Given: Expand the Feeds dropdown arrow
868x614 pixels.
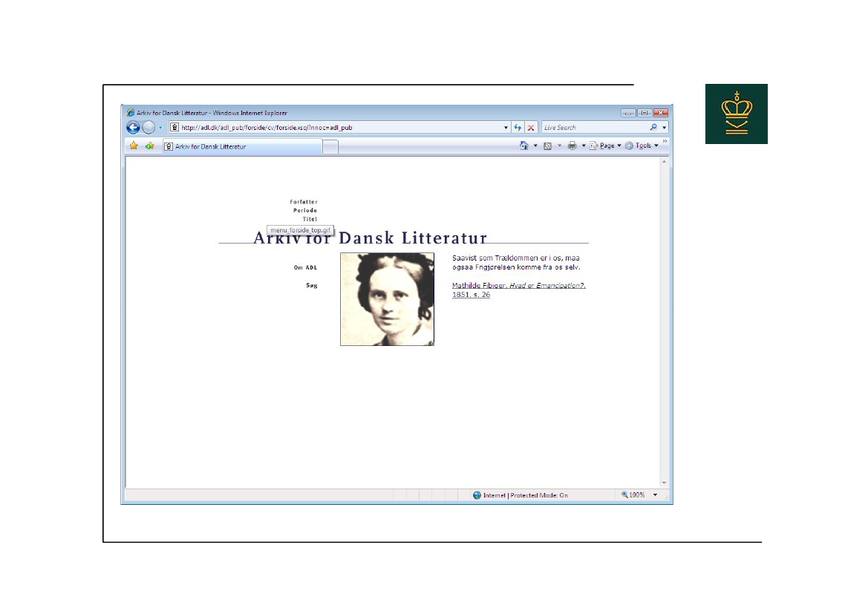Looking at the screenshot, I should coord(559,146).
